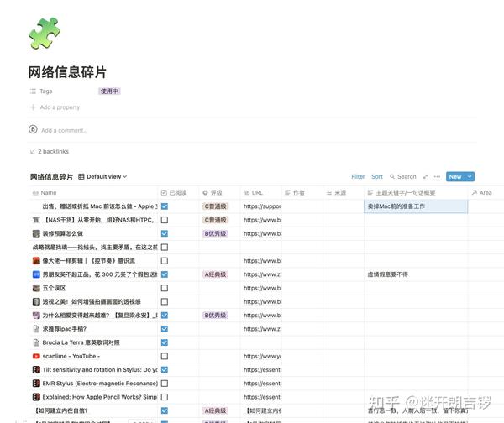The image size is (504, 423).
Task: Check 已阅读 for the NAS干货 row
Action: pos(165,220)
